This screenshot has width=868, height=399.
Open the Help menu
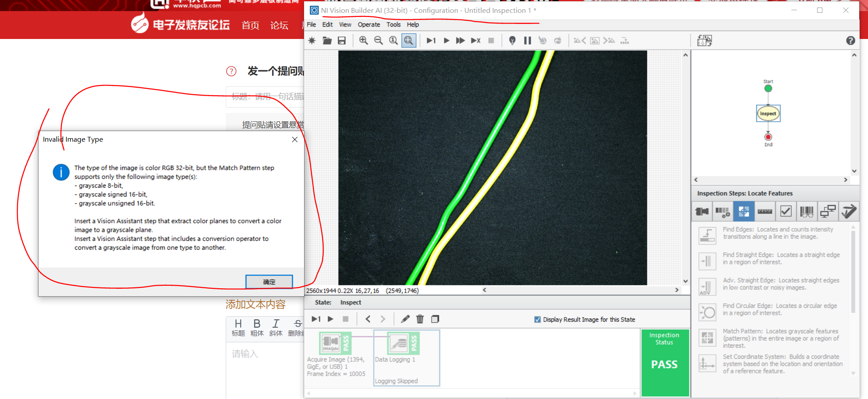413,25
